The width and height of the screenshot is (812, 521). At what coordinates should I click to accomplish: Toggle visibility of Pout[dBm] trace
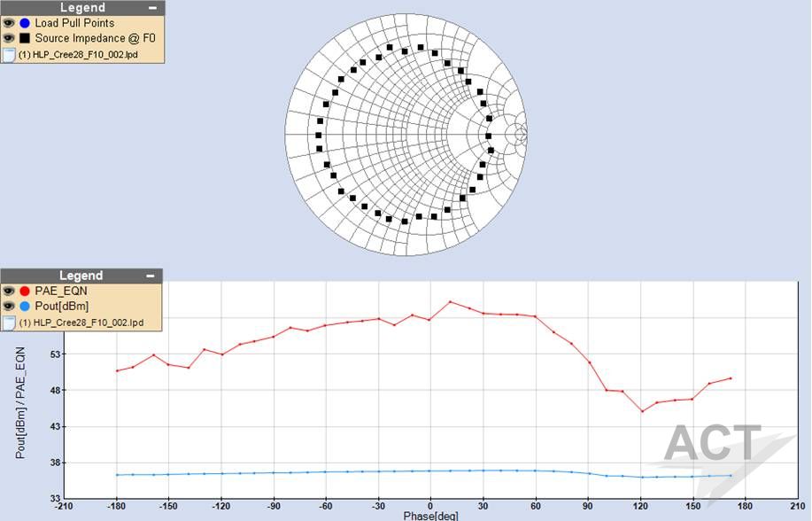(8, 306)
